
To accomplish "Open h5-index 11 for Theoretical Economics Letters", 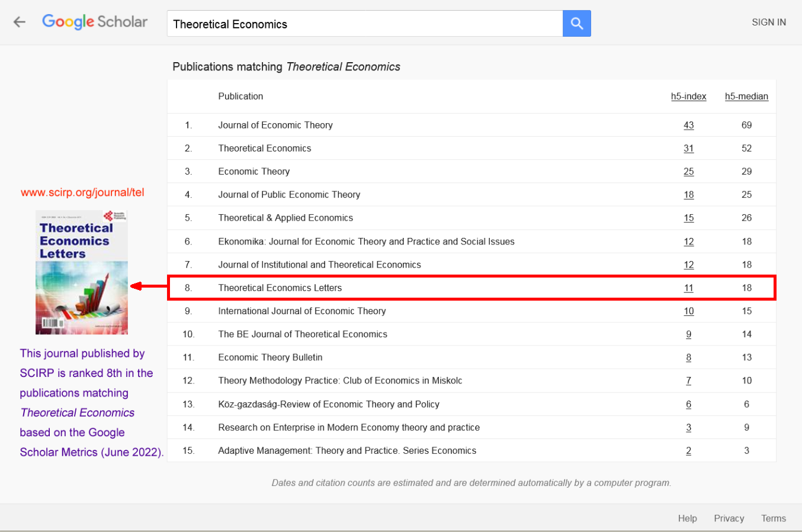I will click(x=688, y=288).
